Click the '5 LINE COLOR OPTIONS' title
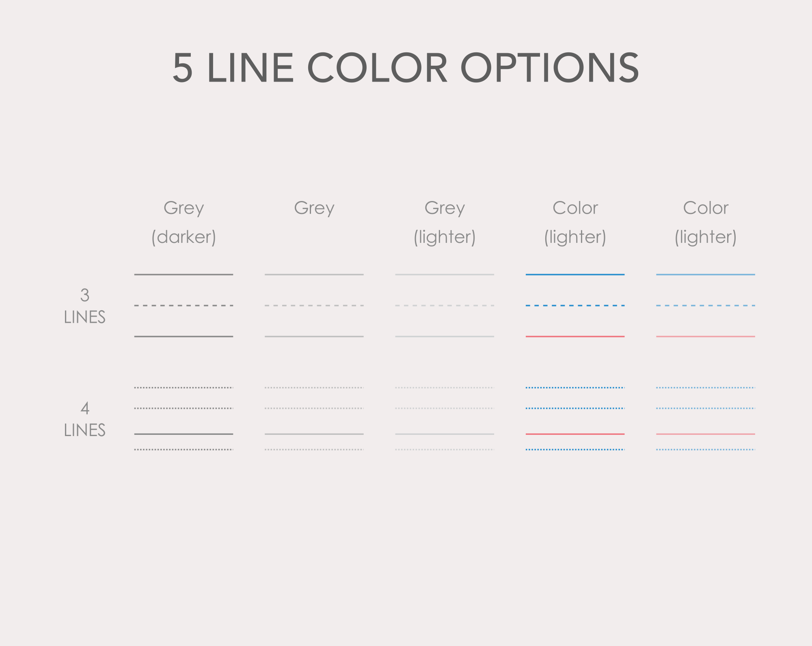This screenshot has height=646, width=812. 406,68
